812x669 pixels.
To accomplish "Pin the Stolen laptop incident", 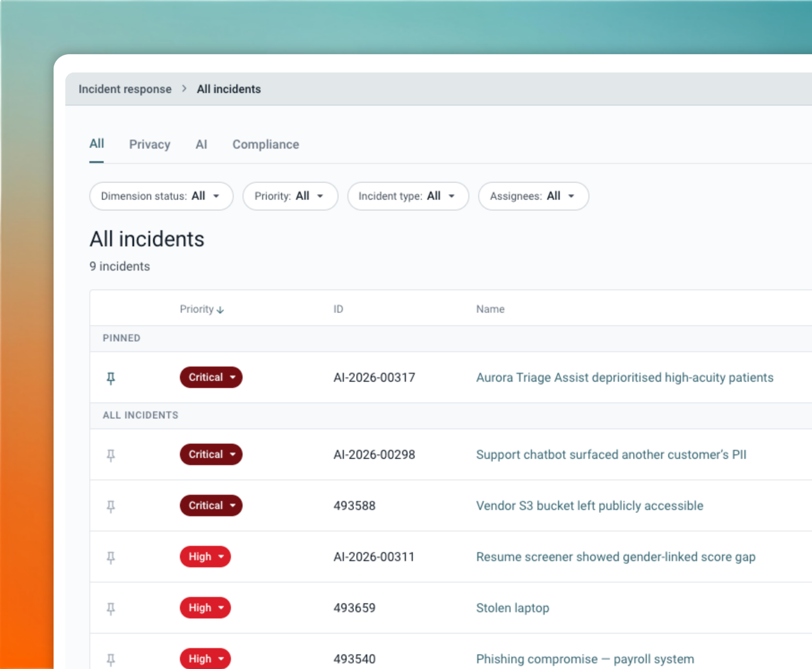I will (111, 608).
